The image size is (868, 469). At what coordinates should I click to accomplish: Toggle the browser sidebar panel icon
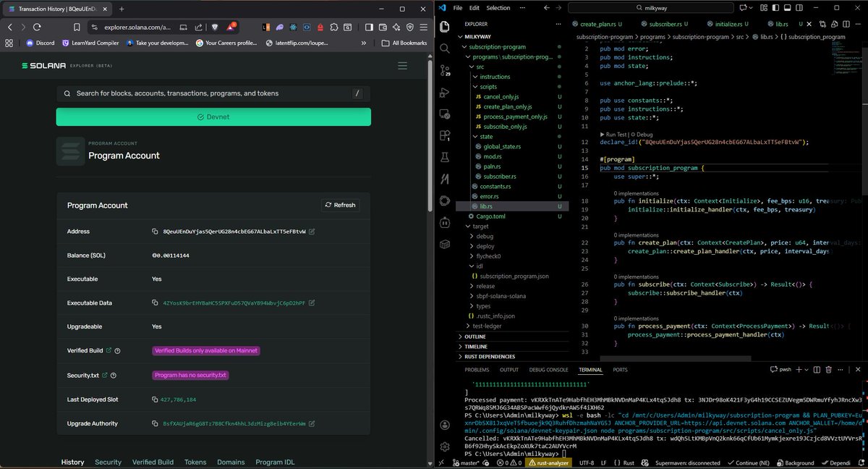[x=368, y=27]
